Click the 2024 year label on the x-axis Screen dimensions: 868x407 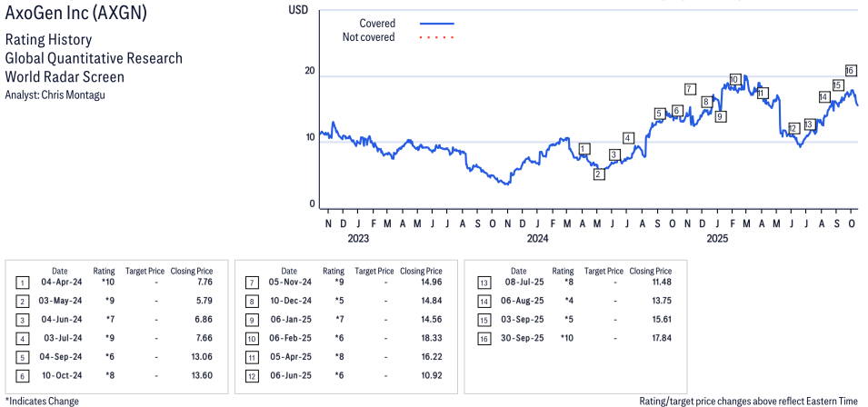coord(537,240)
